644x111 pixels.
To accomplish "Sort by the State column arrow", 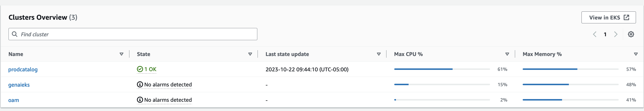I will tap(250, 54).
